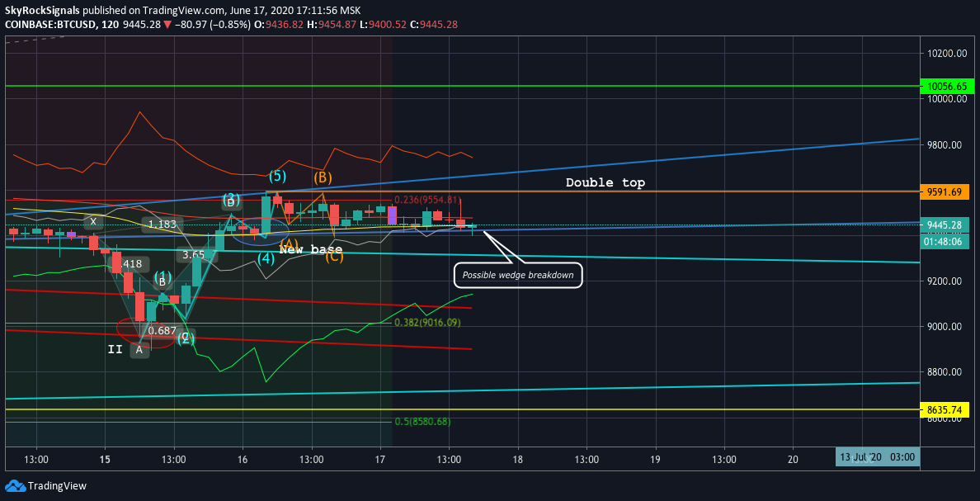The width and height of the screenshot is (980, 501).
Task: Select the cyan (5) wave label
Action: (x=279, y=176)
